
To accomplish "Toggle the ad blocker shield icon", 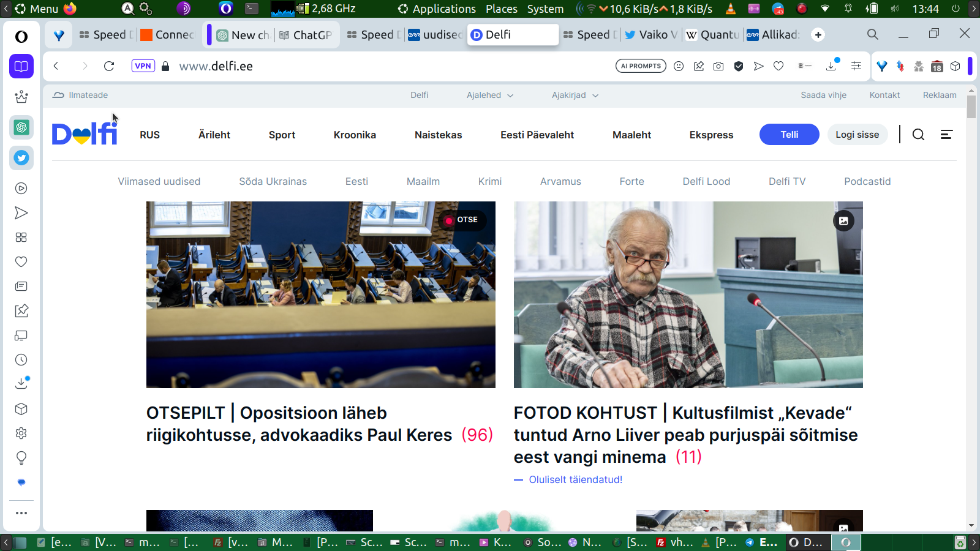I will 739,66.
